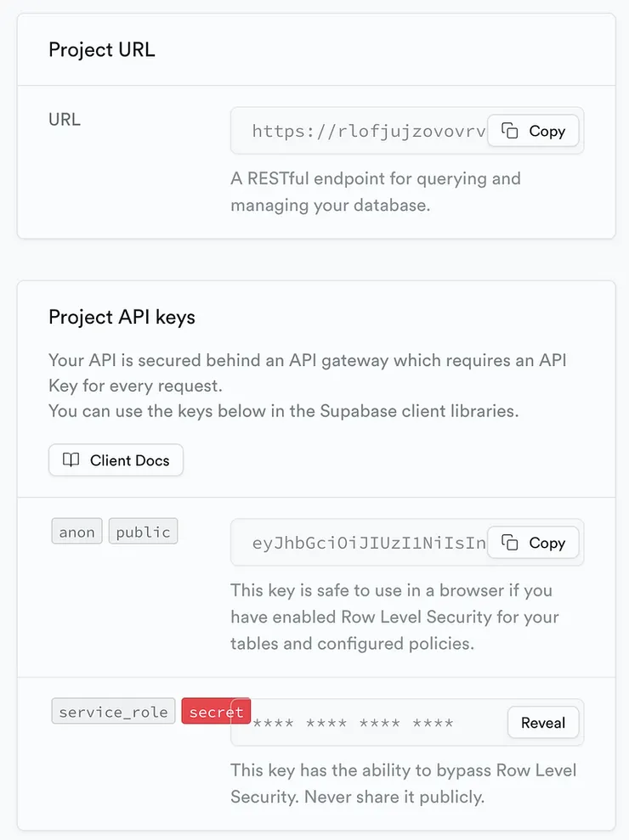This screenshot has width=629, height=840.
Task: Focus the project URL text field
Action: pos(365,131)
